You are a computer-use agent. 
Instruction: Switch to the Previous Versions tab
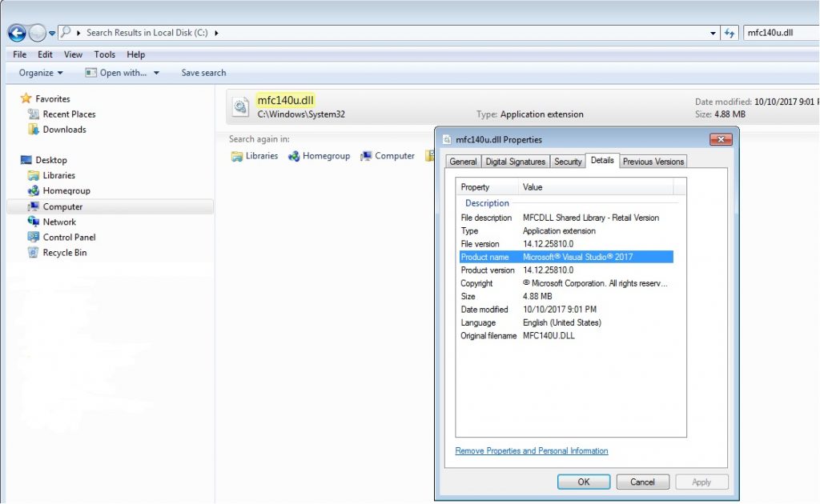point(653,162)
